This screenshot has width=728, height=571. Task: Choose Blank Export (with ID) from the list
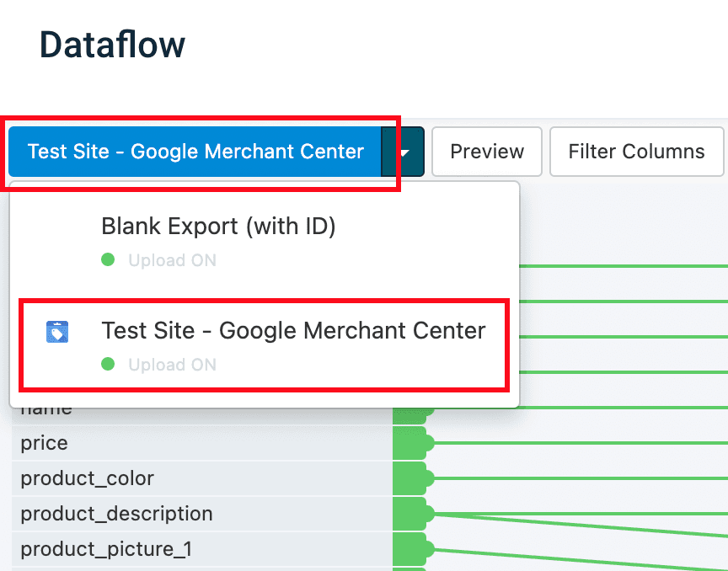[x=218, y=227]
